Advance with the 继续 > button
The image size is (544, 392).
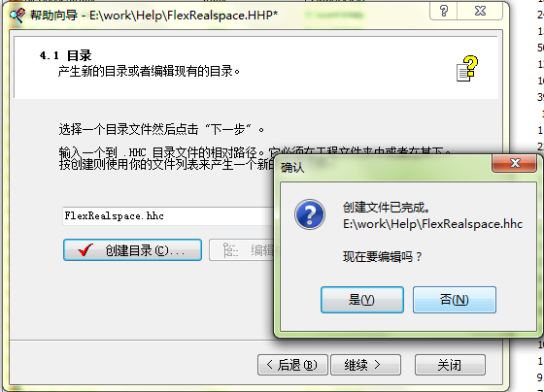(x=365, y=365)
